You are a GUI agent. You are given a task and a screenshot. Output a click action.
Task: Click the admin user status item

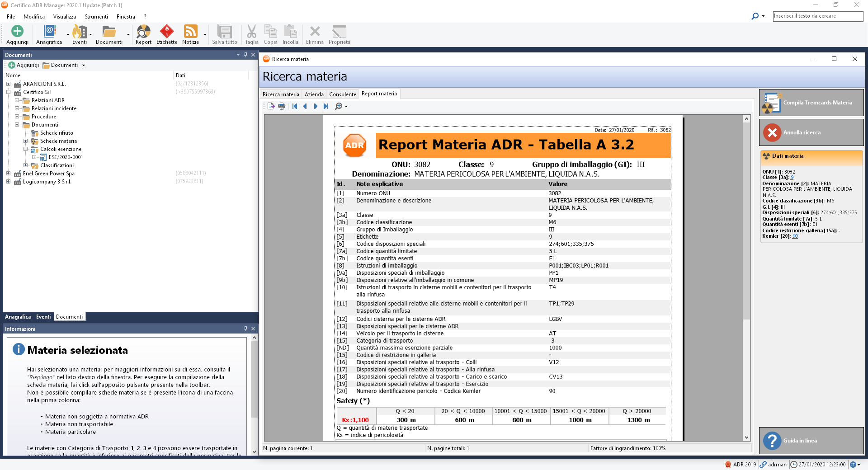pos(773,464)
